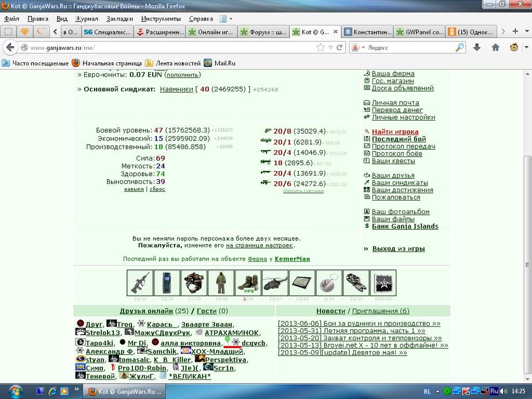Open the Правка menu
This screenshot has width=532, height=399.
click(38, 19)
